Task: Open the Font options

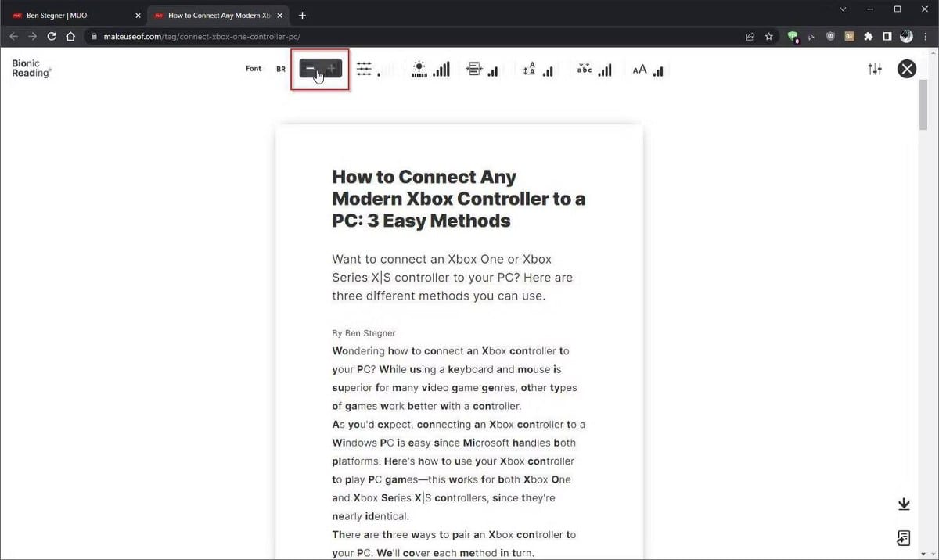Action: [254, 69]
